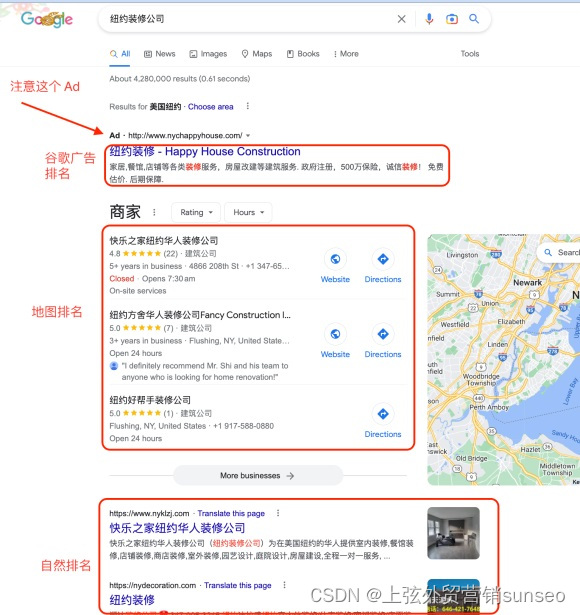The image size is (580, 615).
Task: Open the Happy House Construction ad link
Action: 205,151
